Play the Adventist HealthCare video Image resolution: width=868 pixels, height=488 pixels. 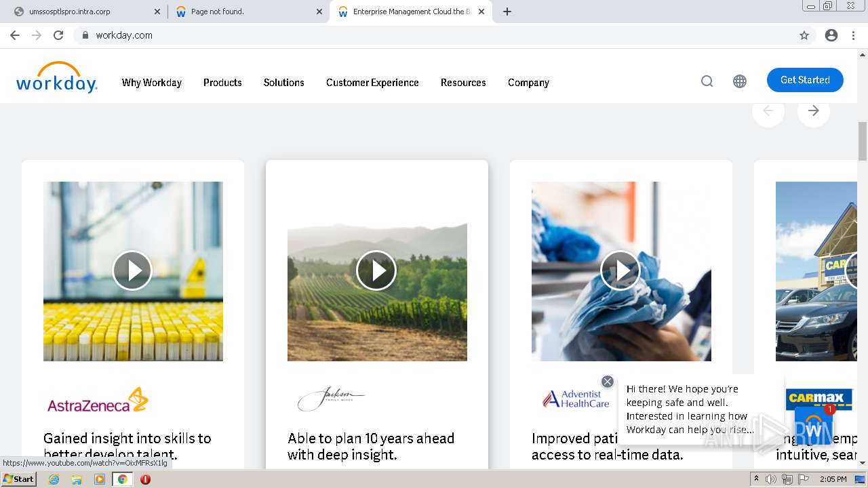[620, 270]
